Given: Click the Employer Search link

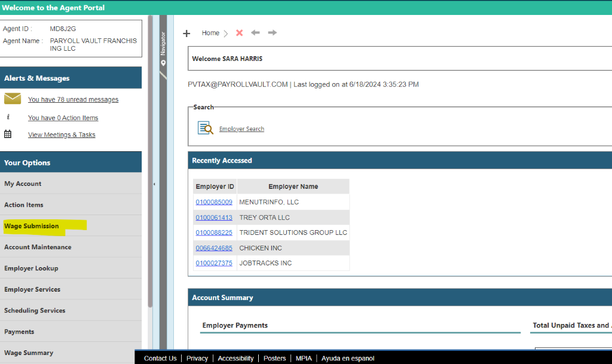Looking at the screenshot, I should [241, 129].
